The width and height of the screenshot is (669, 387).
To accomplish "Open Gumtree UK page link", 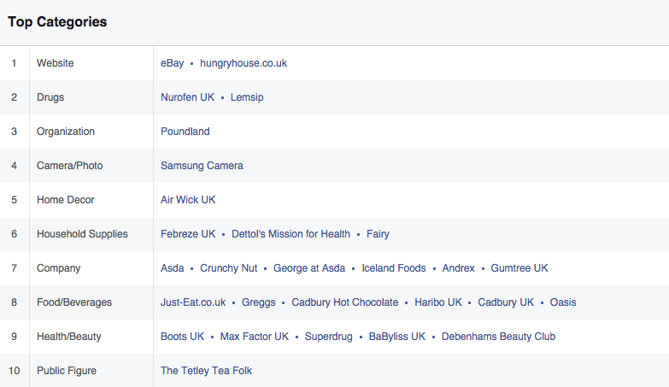I will click(x=519, y=268).
